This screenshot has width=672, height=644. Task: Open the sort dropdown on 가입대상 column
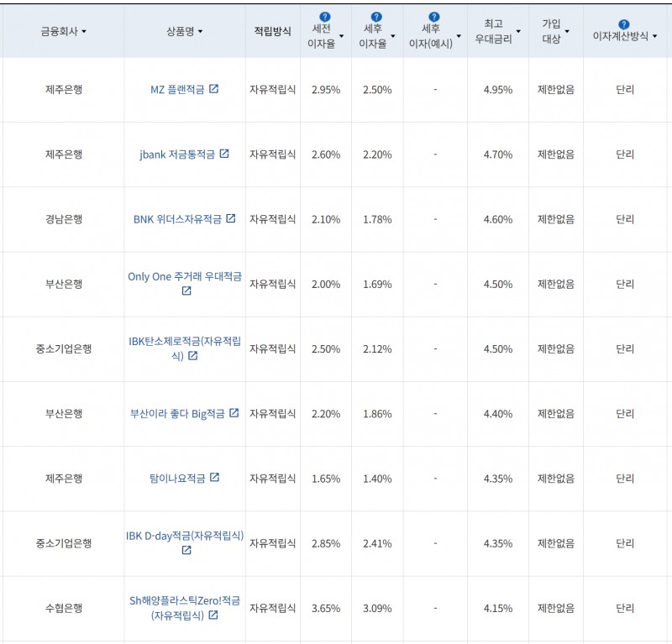pos(565,30)
